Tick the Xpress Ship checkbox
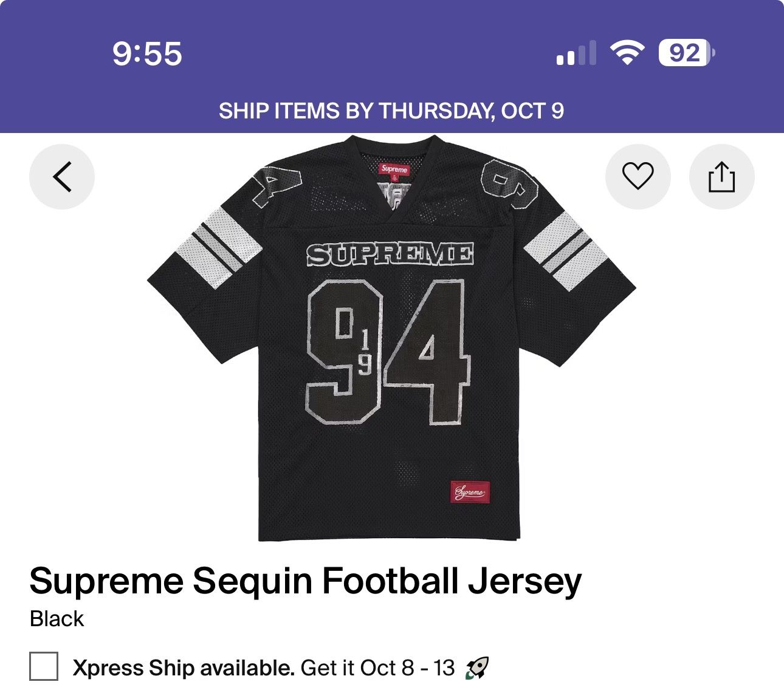The image size is (784, 693). [44, 667]
